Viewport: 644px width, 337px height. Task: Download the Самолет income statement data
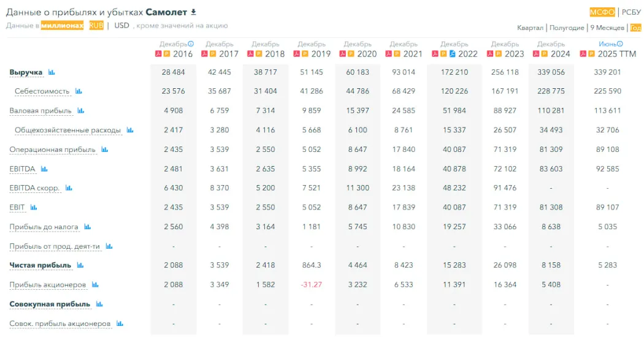pyautogui.click(x=194, y=12)
